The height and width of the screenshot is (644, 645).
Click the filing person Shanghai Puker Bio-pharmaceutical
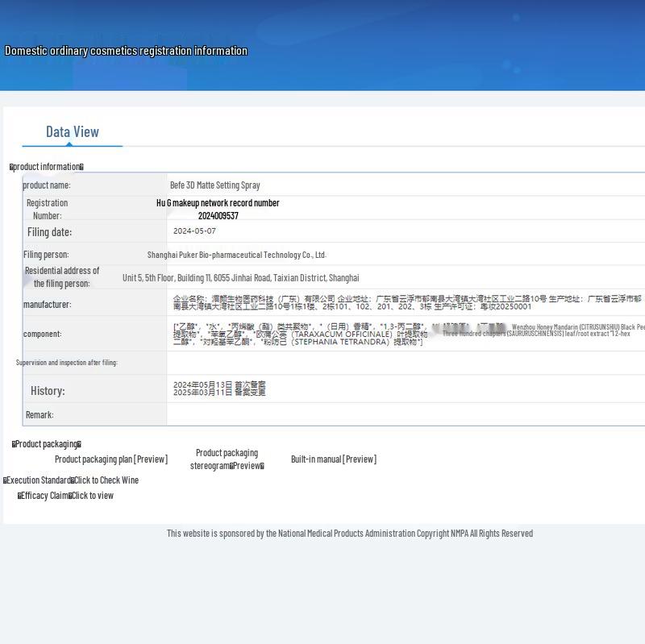click(236, 255)
